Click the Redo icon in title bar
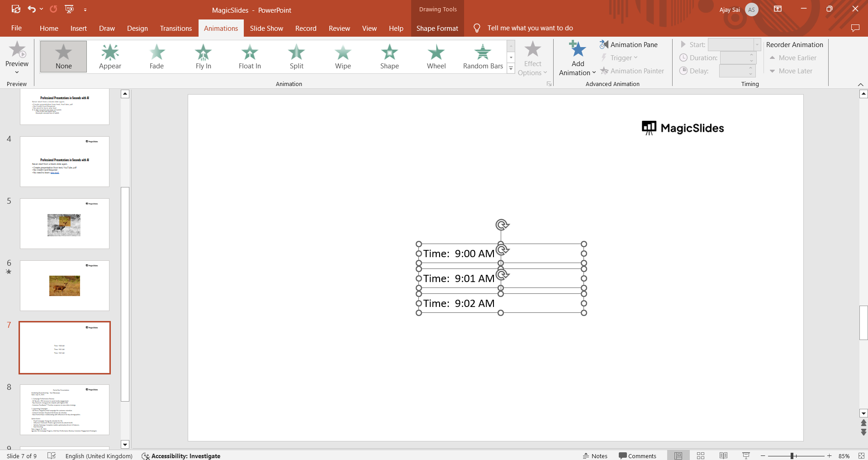868x460 pixels. coord(53,9)
